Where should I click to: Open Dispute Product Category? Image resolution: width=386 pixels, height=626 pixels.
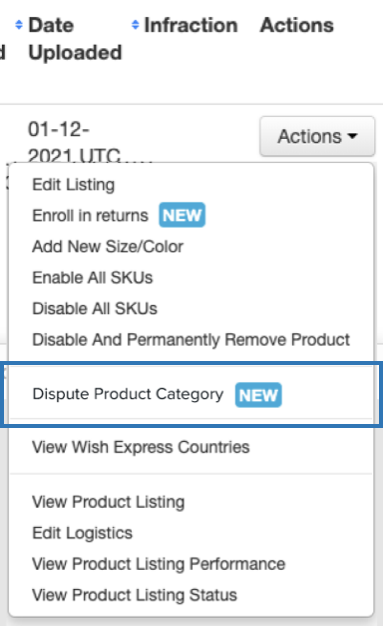[x=128, y=394]
